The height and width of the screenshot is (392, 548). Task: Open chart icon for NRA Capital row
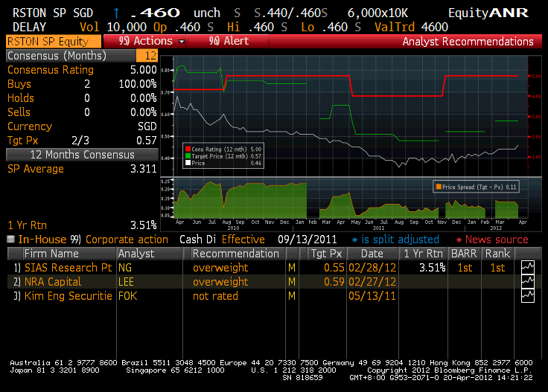point(527,282)
